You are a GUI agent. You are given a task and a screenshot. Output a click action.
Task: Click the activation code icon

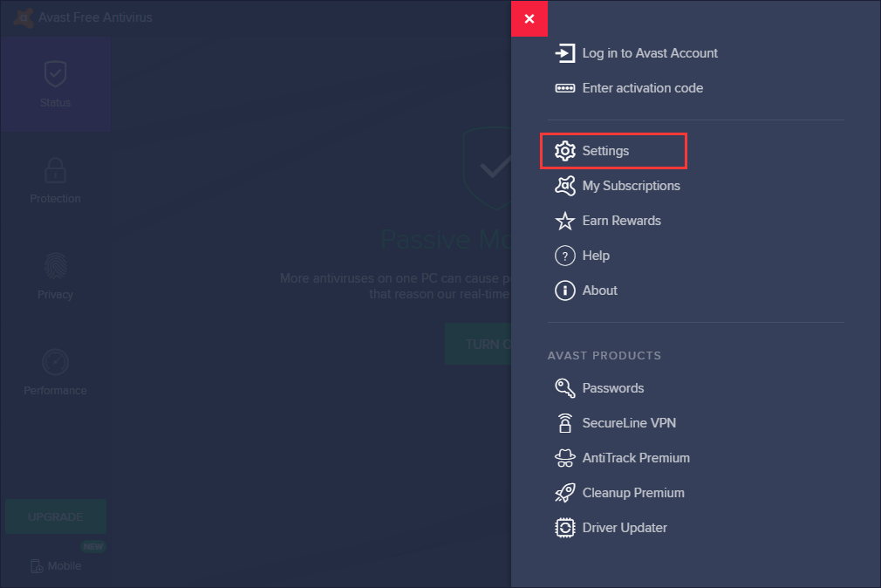(564, 88)
